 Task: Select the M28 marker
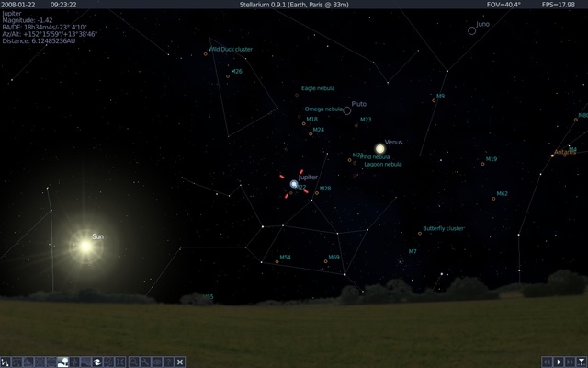(317, 193)
